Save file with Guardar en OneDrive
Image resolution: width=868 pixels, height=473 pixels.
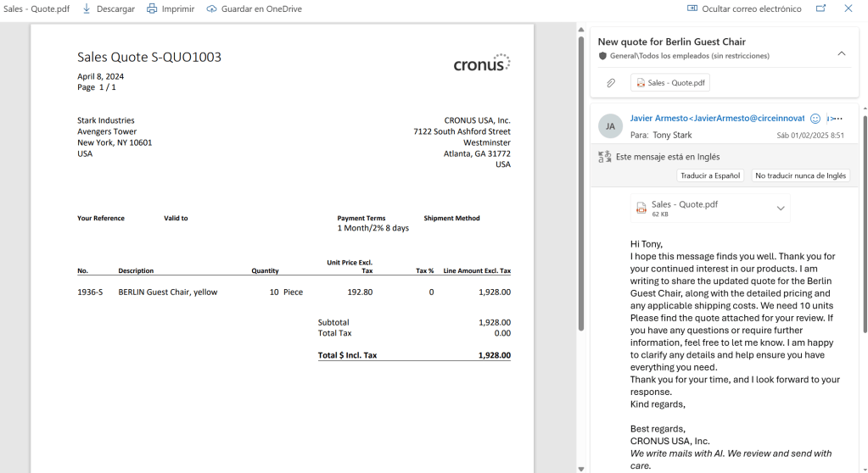coord(254,8)
